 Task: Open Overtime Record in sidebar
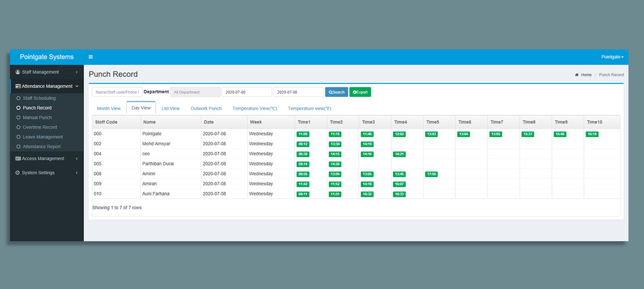40,127
